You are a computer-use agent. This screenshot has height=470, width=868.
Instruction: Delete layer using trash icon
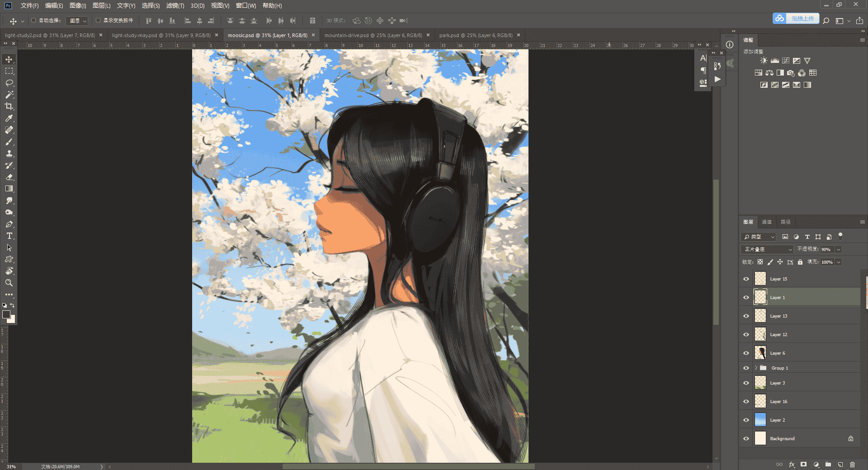pyautogui.click(x=852, y=465)
